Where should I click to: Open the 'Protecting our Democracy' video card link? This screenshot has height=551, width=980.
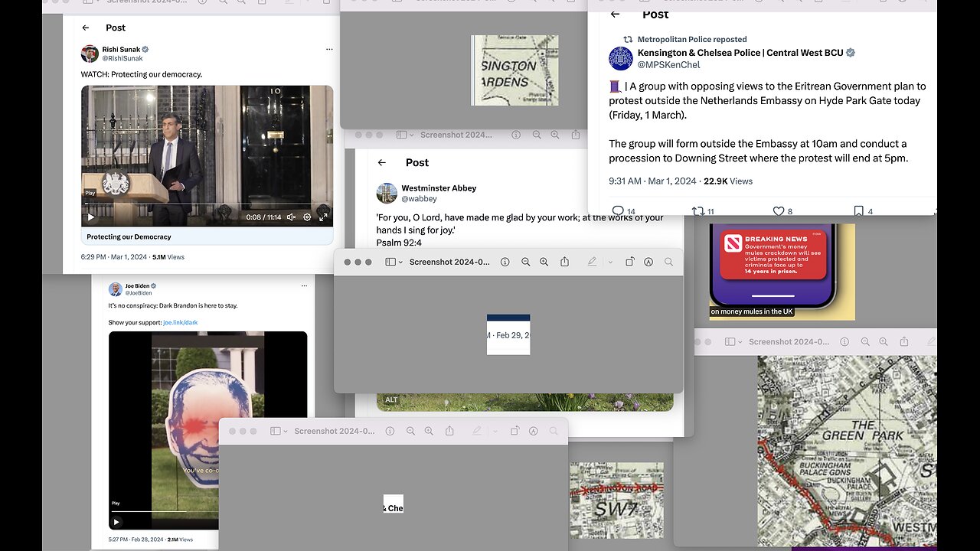pyautogui.click(x=207, y=237)
